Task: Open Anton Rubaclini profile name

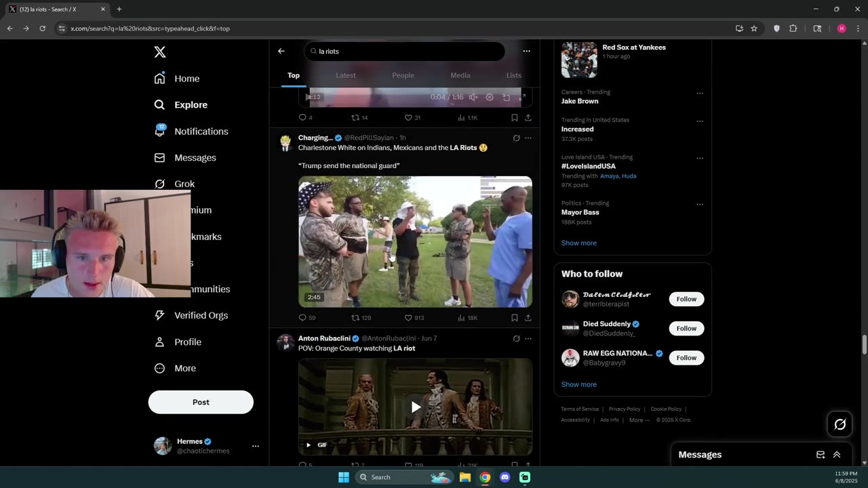Action: pos(324,338)
